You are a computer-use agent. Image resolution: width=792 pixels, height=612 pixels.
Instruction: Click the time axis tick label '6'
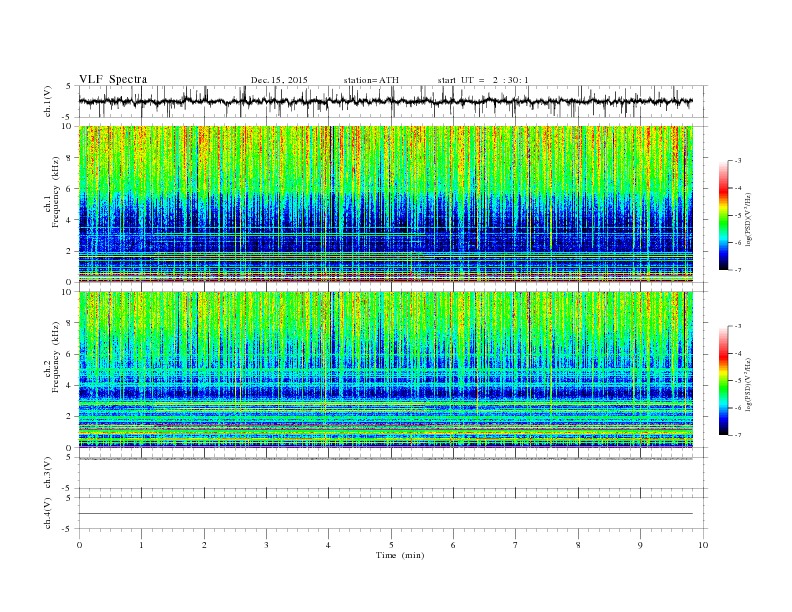pos(453,545)
